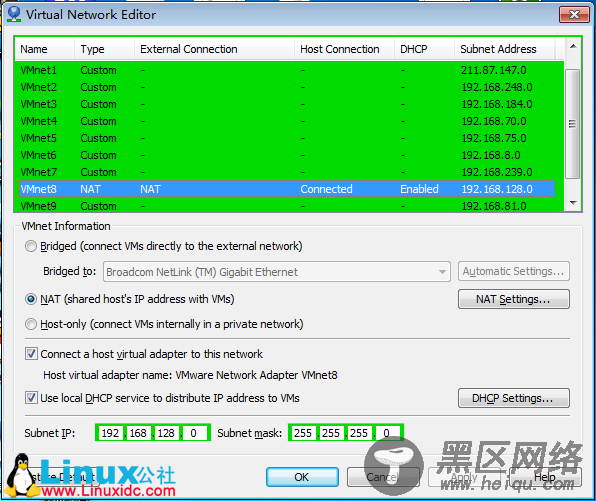Click the Cancel button
The image size is (596, 501).
(x=383, y=477)
